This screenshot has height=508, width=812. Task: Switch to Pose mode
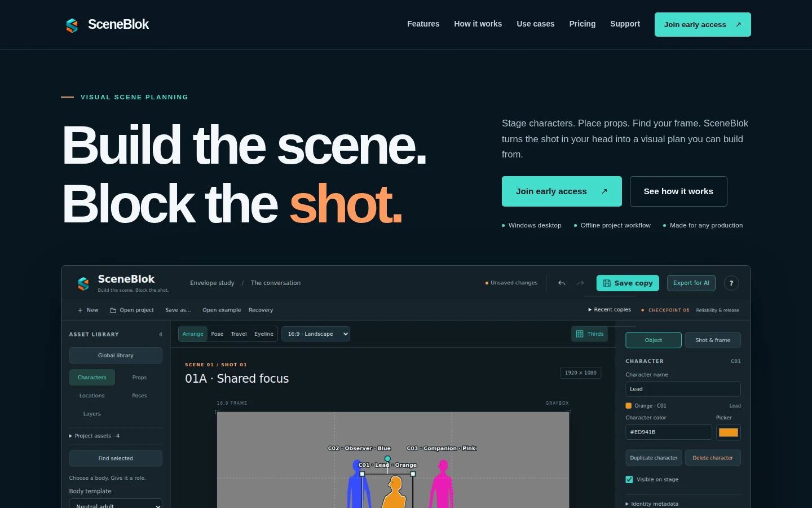(x=217, y=334)
